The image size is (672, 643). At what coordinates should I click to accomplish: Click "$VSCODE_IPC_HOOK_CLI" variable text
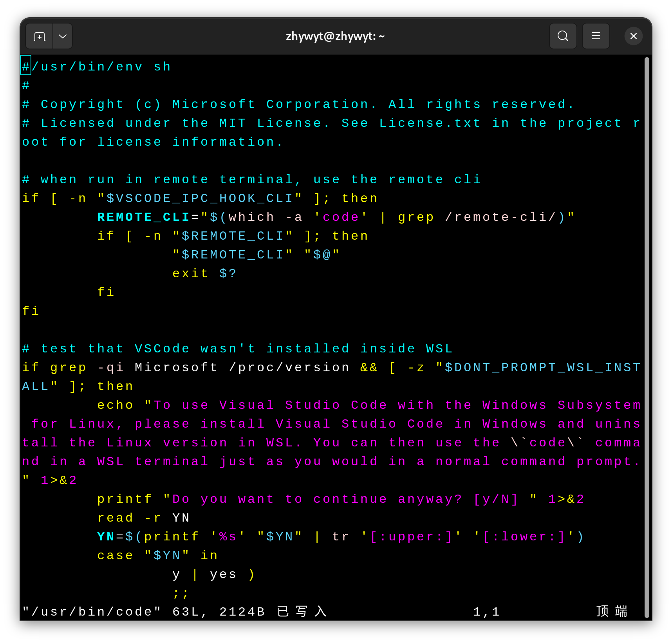[x=200, y=198]
